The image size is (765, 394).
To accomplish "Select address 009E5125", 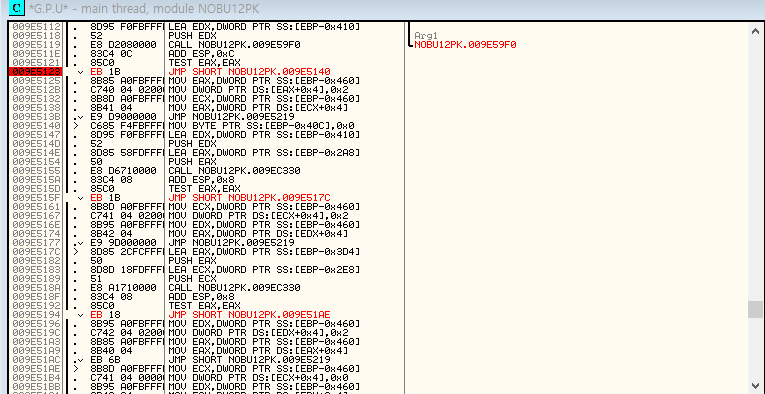I will (x=36, y=80).
